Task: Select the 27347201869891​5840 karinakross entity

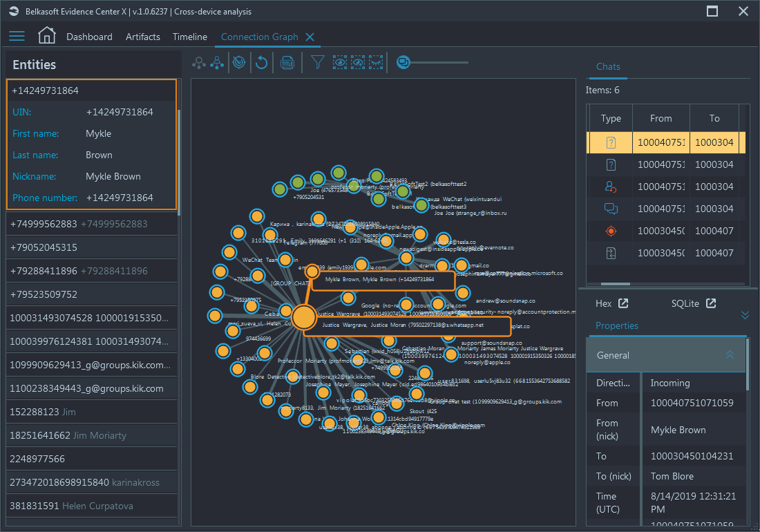Action: click(91, 482)
